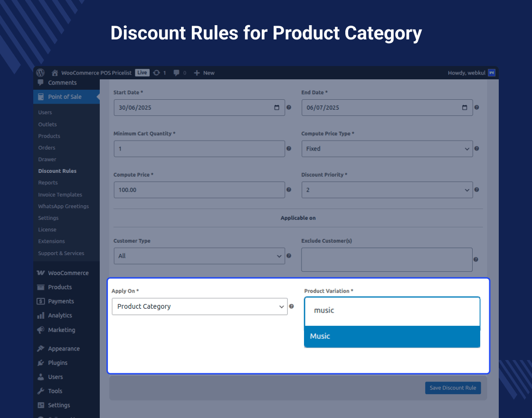Image resolution: width=532 pixels, height=418 pixels.
Task: Click the help icon beside Compute Price
Action: pos(289,190)
